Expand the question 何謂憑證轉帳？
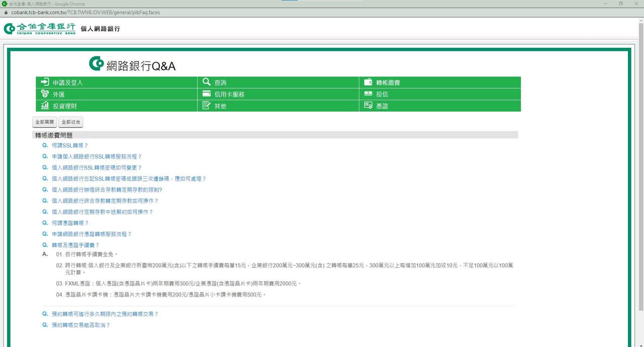This screenshot has width=644, height=347. coord(70,223)
